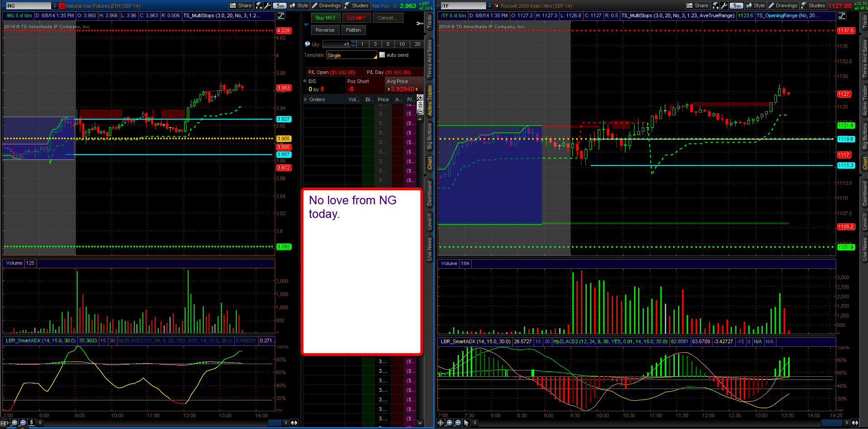Image resolution: width=868 pixels, height=429 pixels.
Task: Click the Reverse position button
Action: [x=325, y=30]
